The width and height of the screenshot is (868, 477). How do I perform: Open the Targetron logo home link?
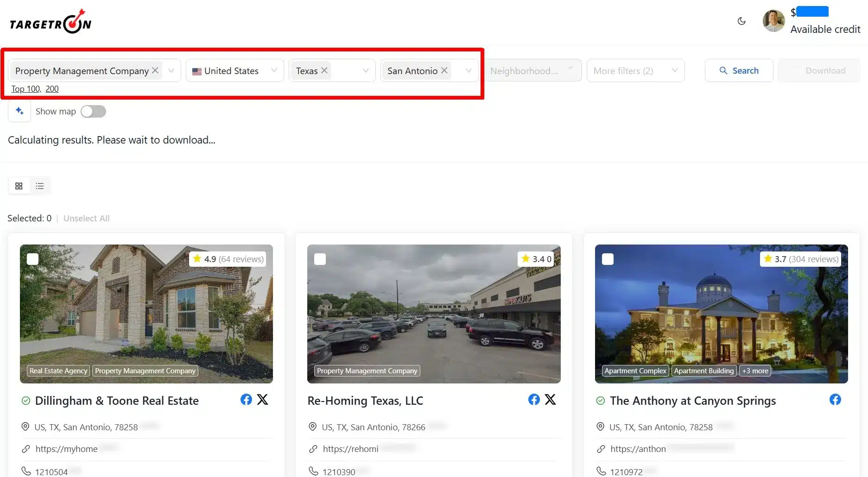51,22
